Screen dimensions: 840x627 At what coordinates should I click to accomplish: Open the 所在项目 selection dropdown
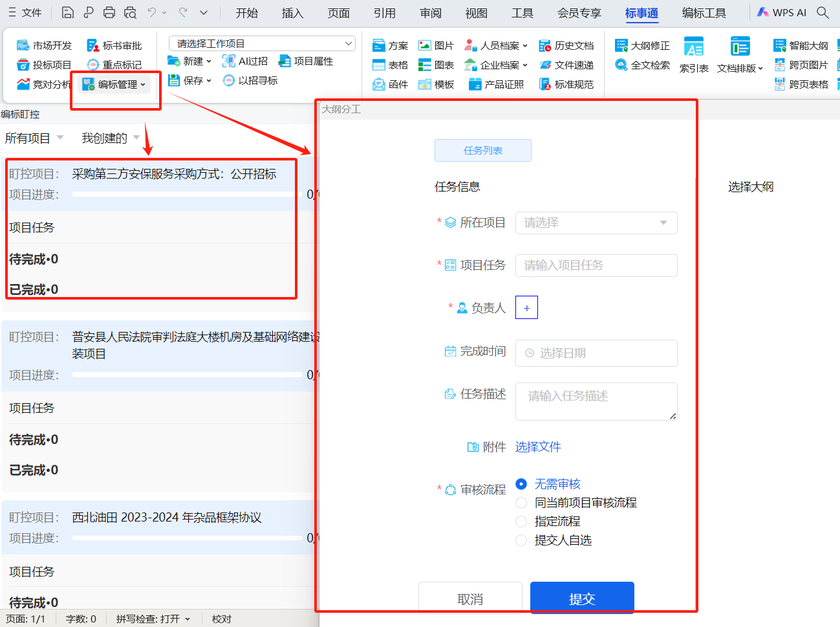pos(596,223)
